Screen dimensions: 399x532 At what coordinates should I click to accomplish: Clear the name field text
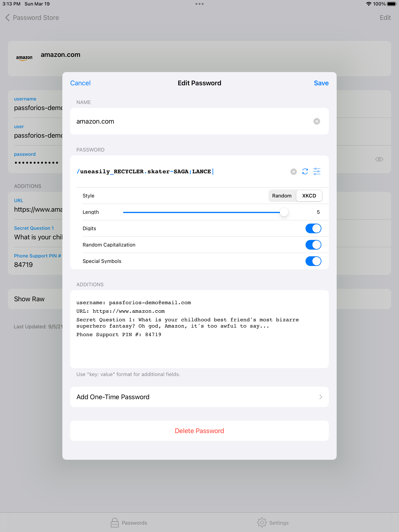click(317, 122)
